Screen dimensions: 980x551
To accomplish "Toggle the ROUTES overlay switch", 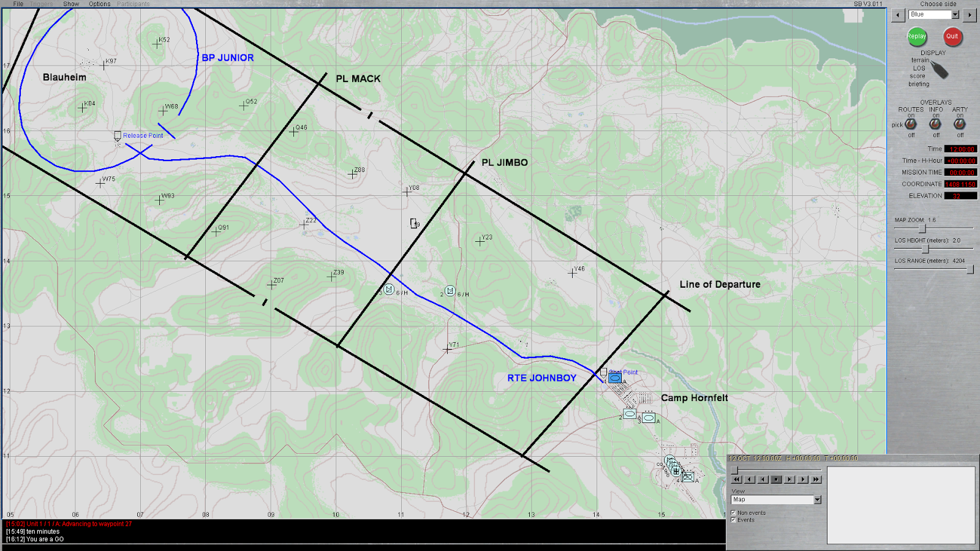I will [x=911, y=124].
